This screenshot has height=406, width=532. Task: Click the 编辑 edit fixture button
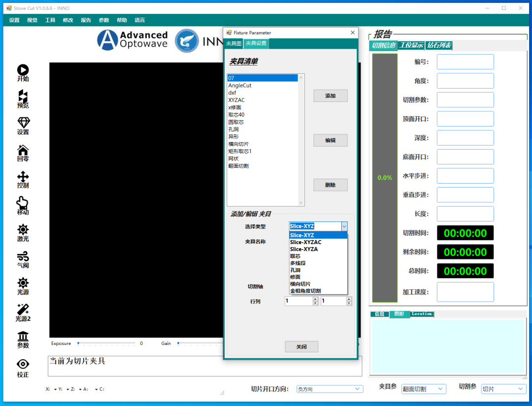pyautogui.click(x=330, y=140)
